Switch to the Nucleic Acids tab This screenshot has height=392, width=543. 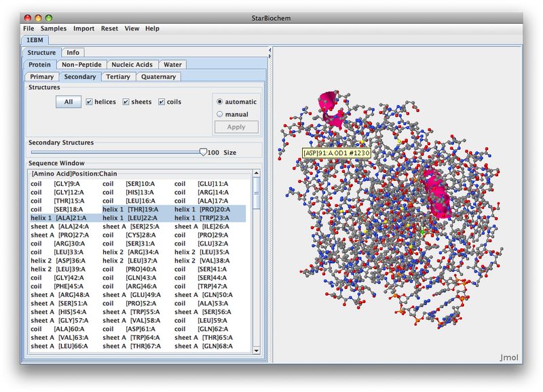tap(132, 64)
